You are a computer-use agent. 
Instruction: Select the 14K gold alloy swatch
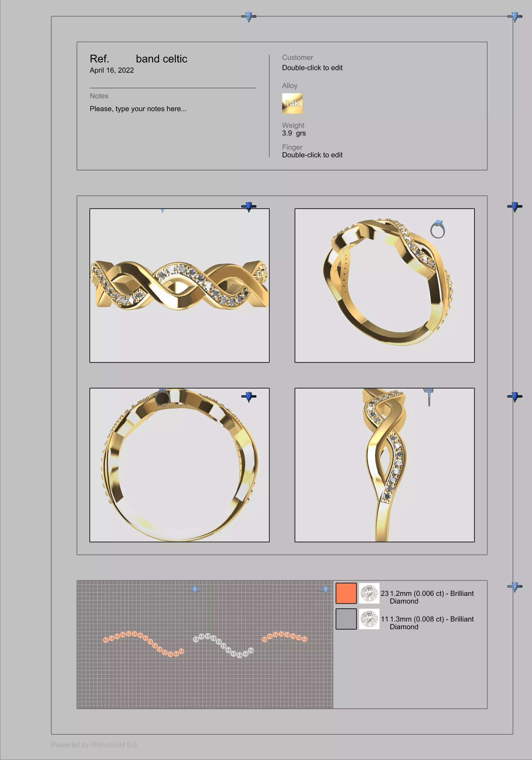click(292, 103)
